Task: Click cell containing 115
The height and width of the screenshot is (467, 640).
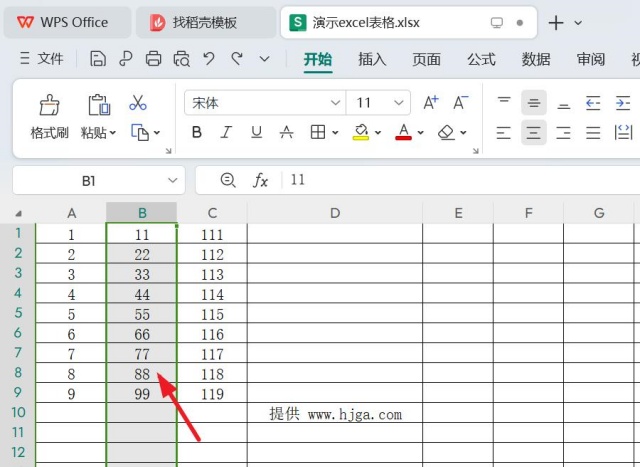Action: (x=212, y=314)
